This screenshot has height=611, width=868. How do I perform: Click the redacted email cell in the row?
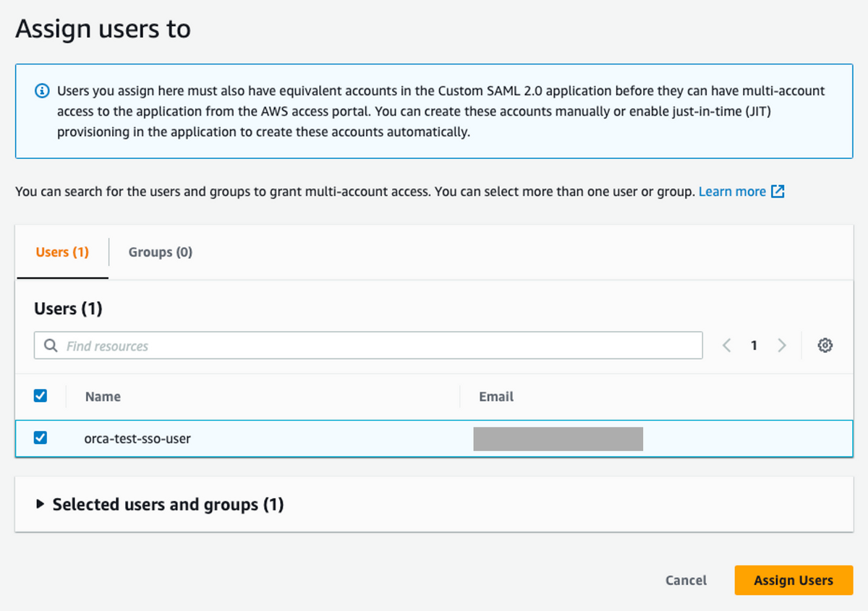coord(558,439)
